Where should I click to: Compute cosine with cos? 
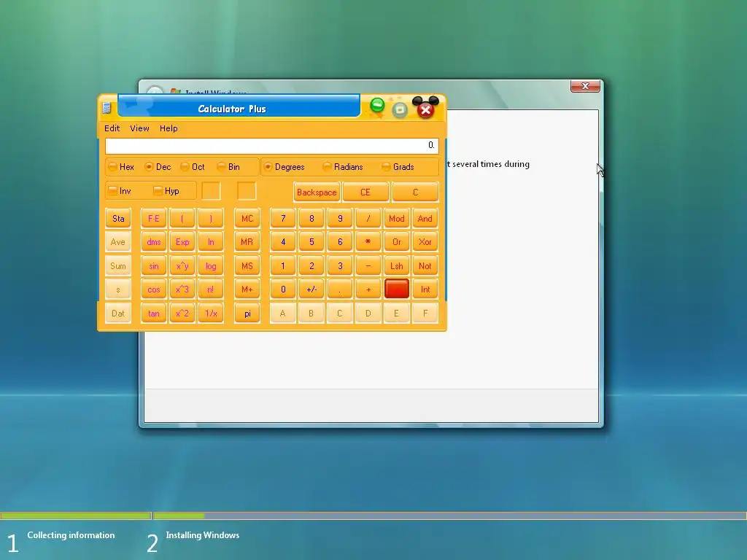154,289
